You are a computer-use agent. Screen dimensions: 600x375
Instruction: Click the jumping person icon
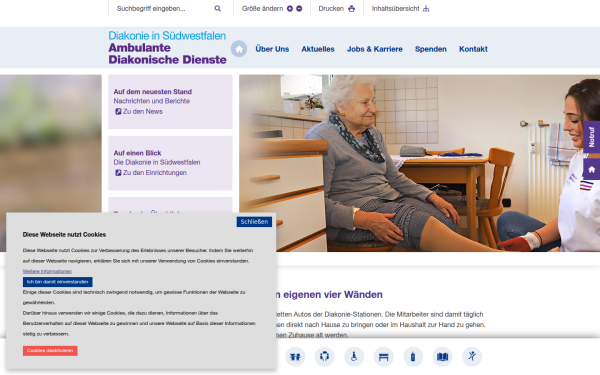click(x=472, y=357)
